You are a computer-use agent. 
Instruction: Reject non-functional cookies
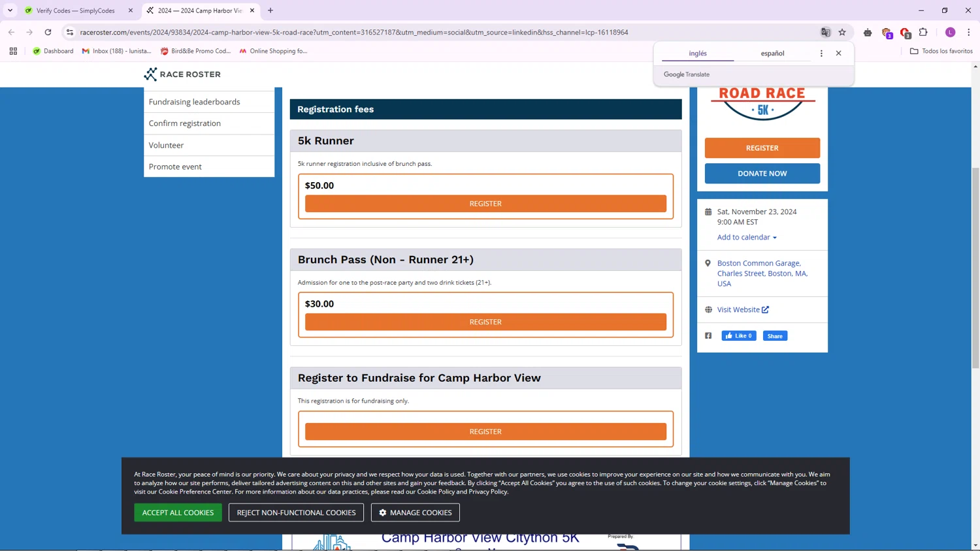[x=296, y=512]
